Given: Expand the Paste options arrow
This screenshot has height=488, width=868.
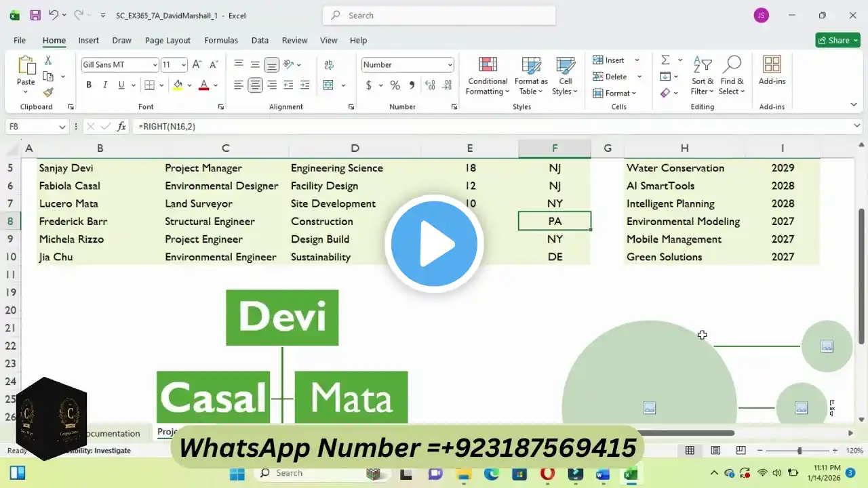Looking at the screenshot, I should click(26, 91).
